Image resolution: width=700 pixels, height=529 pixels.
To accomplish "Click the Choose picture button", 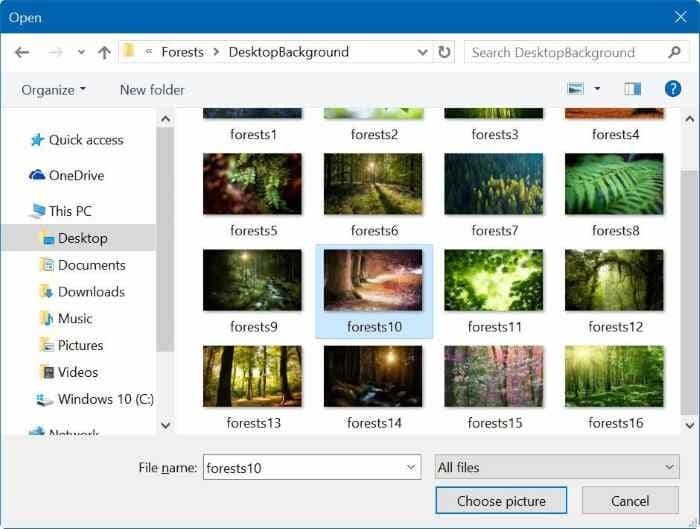I will [501, 501].
